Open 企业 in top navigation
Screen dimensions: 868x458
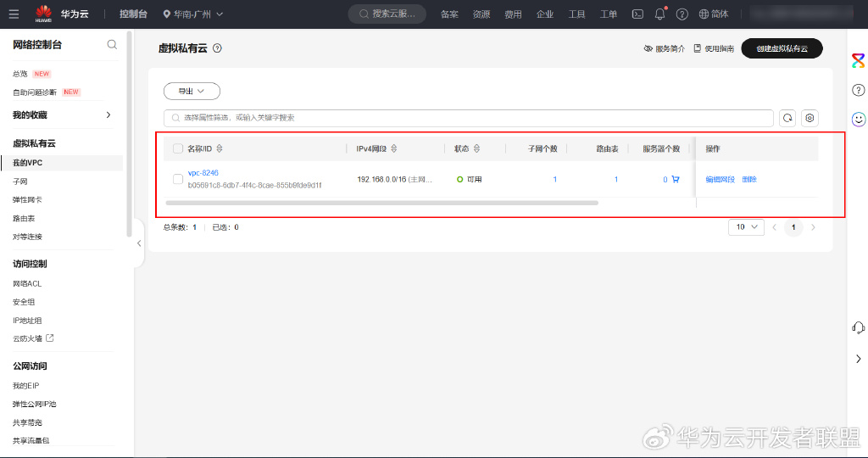pos(545,14)
